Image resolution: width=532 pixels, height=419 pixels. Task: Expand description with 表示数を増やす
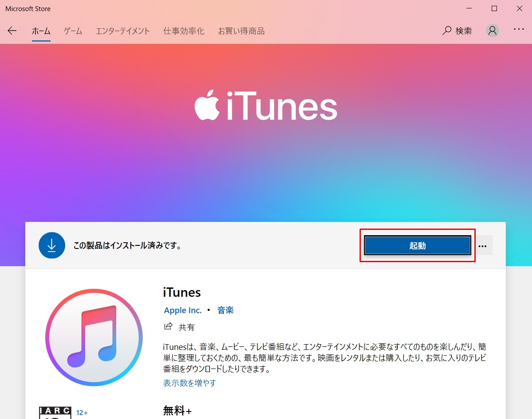point(189,383)
